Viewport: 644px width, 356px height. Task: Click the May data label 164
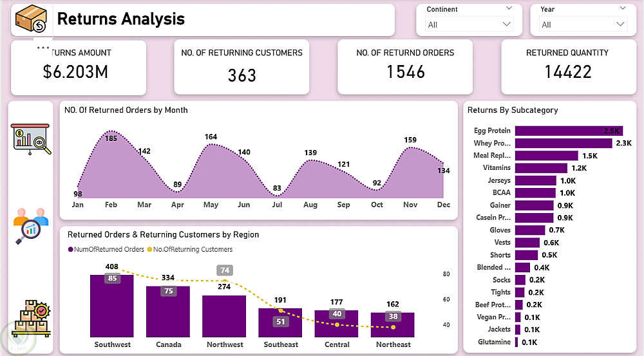[x=211, y=136]
